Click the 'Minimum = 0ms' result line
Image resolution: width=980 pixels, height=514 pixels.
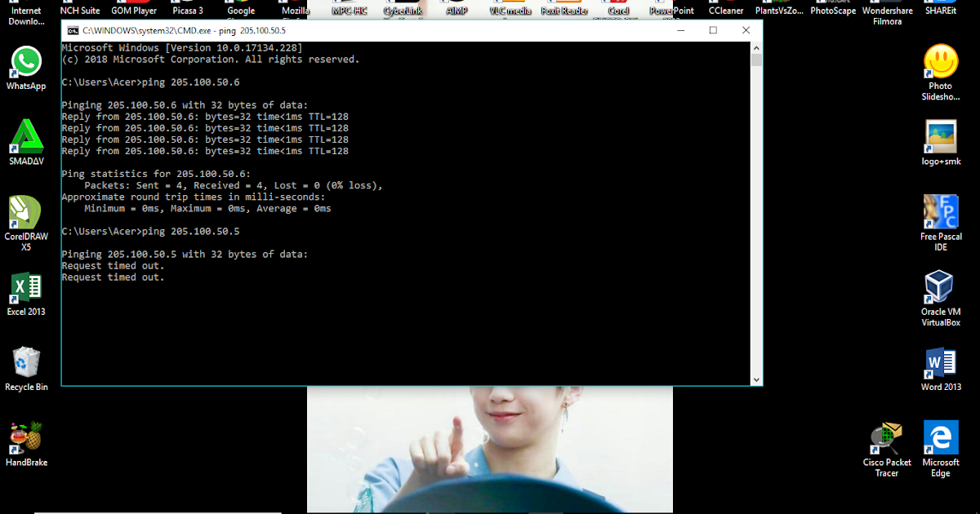pyautogui.click(x=208, y=208)
